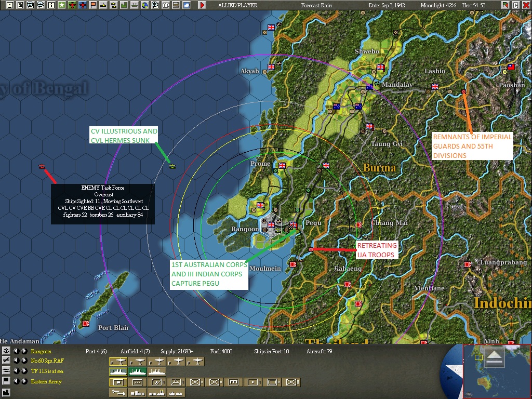Click the weather cloud toolbar icon
The image size is (532, 399).
[187, 5]
